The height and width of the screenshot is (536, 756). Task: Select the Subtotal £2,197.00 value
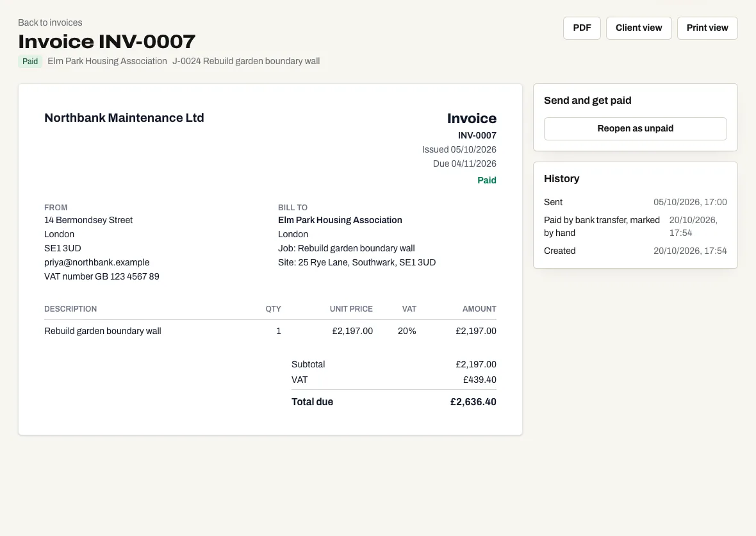[476, 364]
